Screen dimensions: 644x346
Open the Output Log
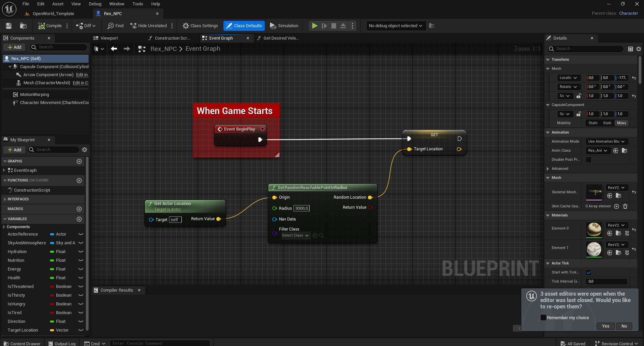[x=62, y=343]
